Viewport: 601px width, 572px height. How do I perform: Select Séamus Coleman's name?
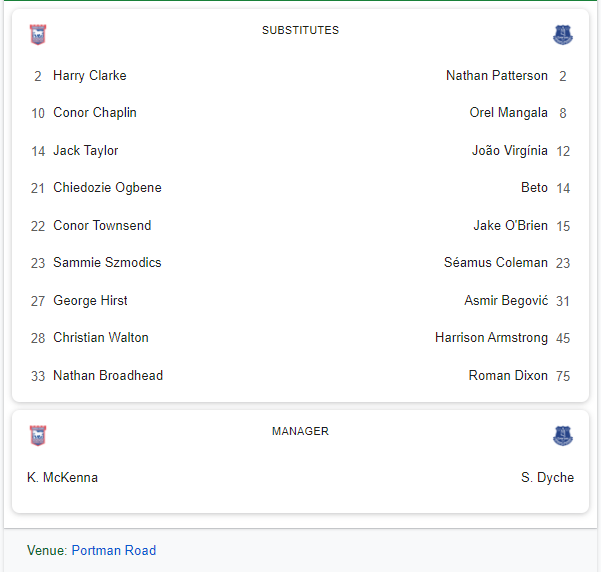coord(495,263)
